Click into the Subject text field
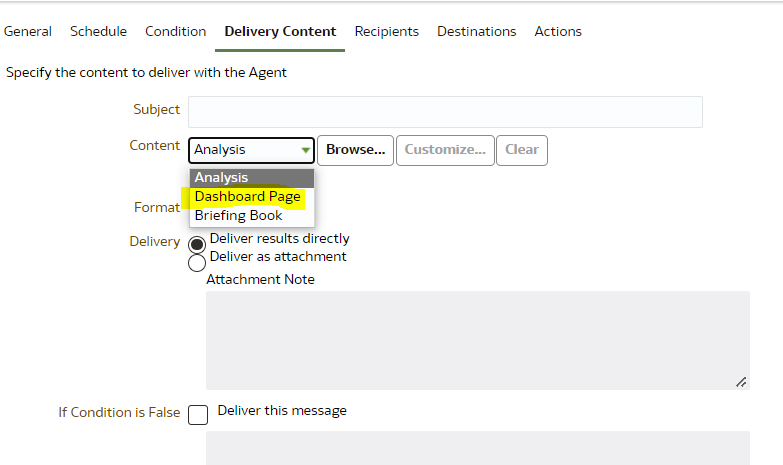783x465 pixels. [x=445, y=112]
